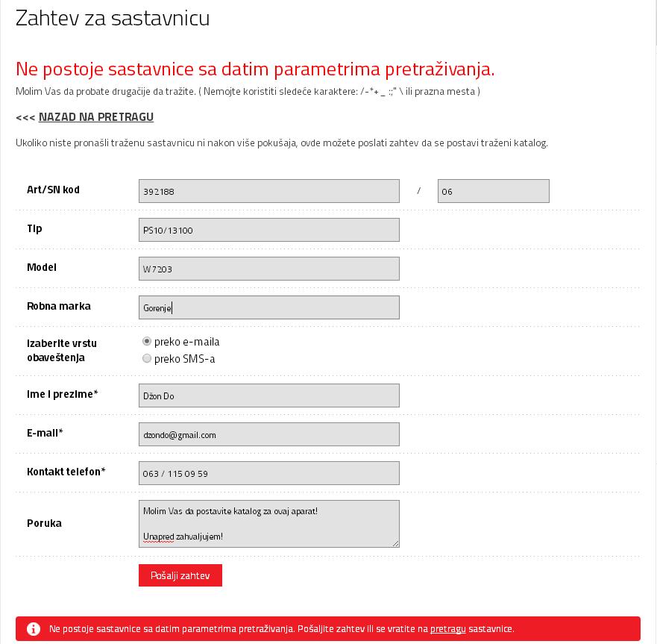Image resolution: width=657 pixels, height=644 pixels.
Task: Select the 'preko e-maila' radio button
Action: pos(147,341)
